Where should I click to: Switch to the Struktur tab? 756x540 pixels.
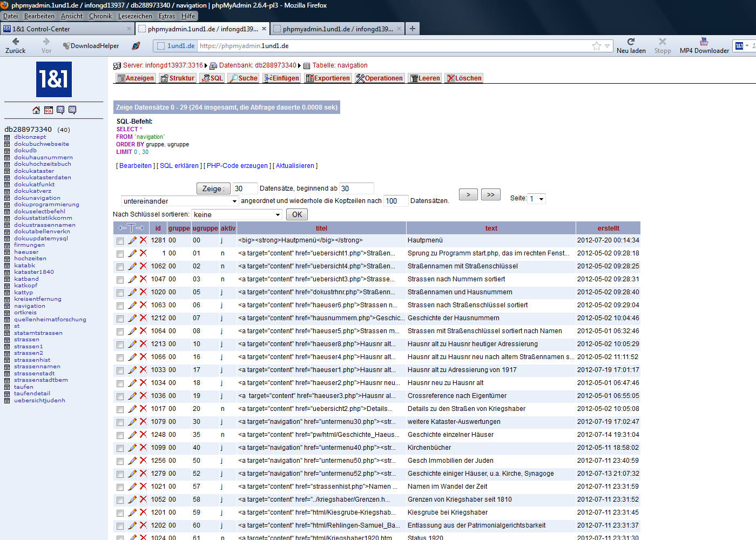pos(178,78)
